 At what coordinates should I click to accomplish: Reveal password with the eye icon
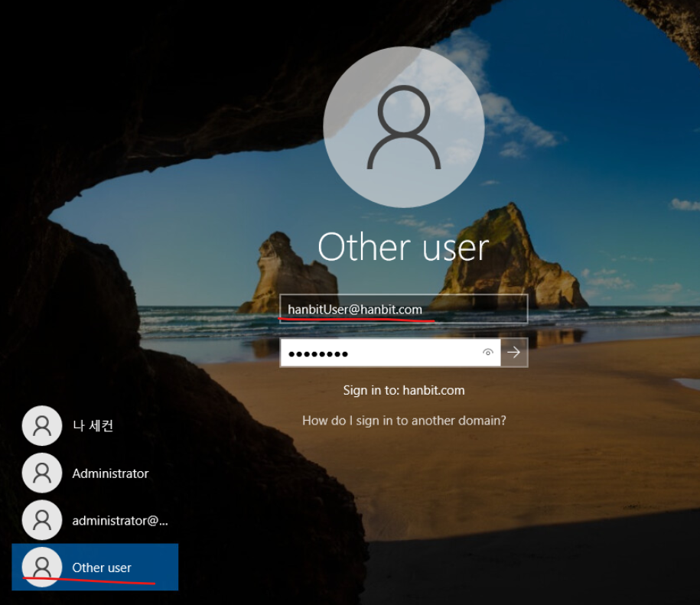click(488, 353)
